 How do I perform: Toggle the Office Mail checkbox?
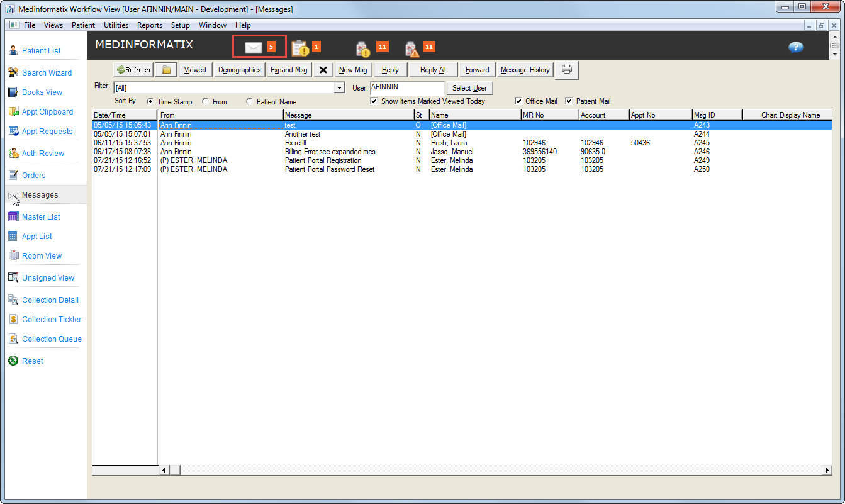click(518, 101)
